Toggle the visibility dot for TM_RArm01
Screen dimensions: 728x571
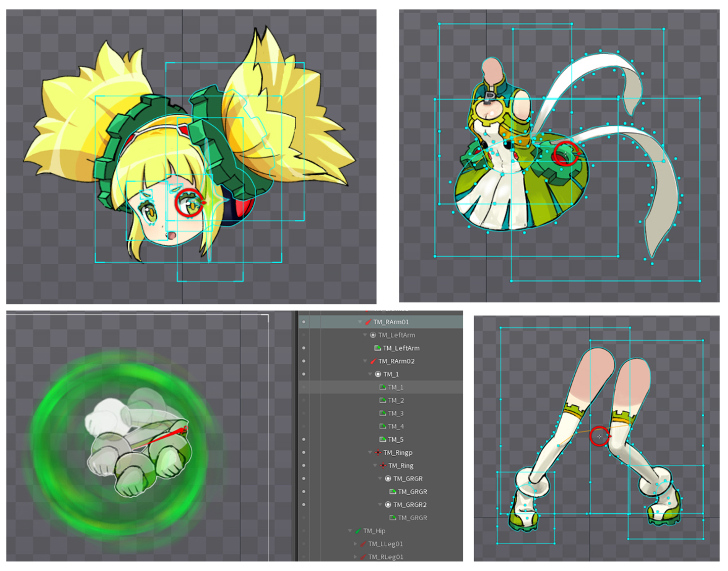click(304, 322)
